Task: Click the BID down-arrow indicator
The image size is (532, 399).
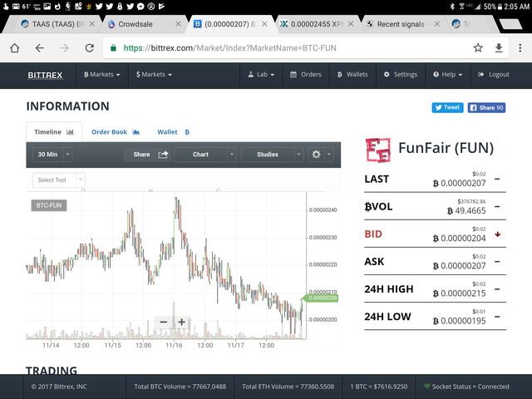Action: coord(497,234)
